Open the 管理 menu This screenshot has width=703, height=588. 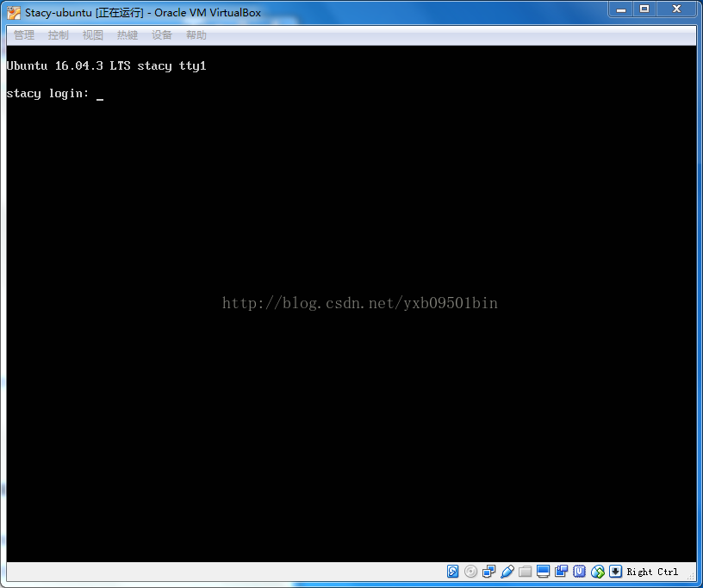pos(24,35)
